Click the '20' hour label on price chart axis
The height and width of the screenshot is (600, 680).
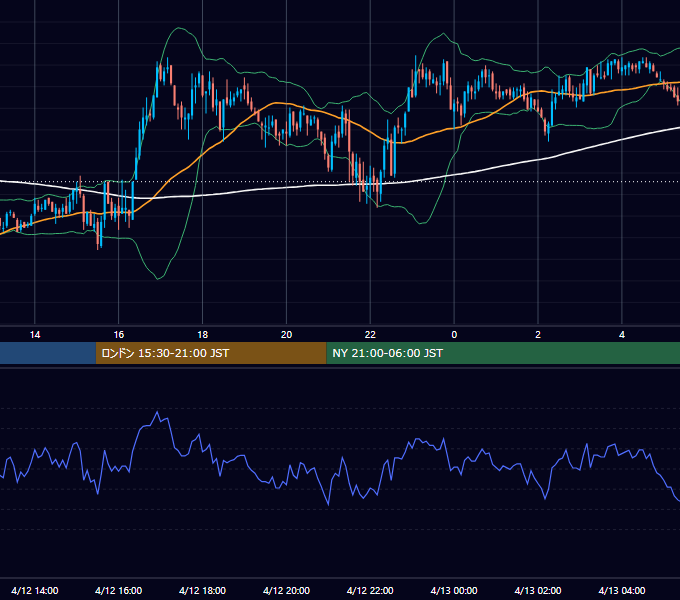[286, 335]
